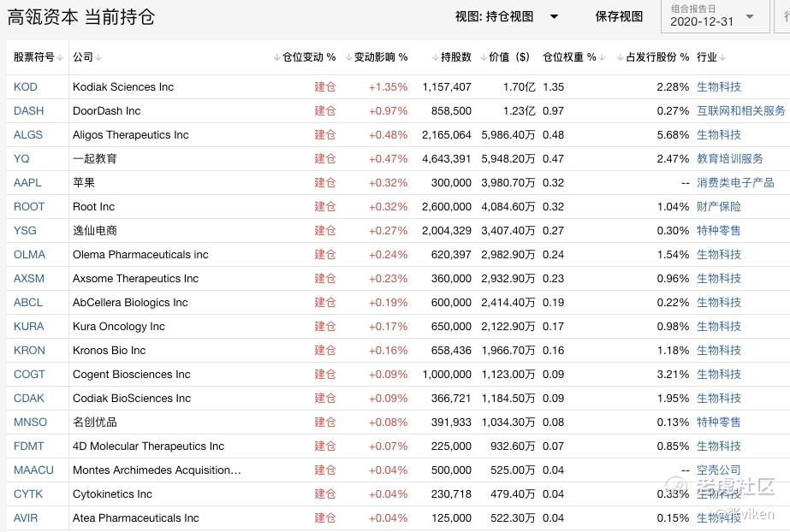Viewport: 790px width, 532px height.
Task: Open the AVIR ticker link
Action: point(26,518)
